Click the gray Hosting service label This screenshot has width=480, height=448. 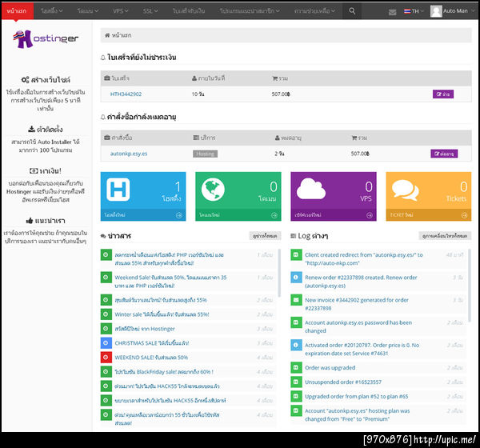coord(205,154)
